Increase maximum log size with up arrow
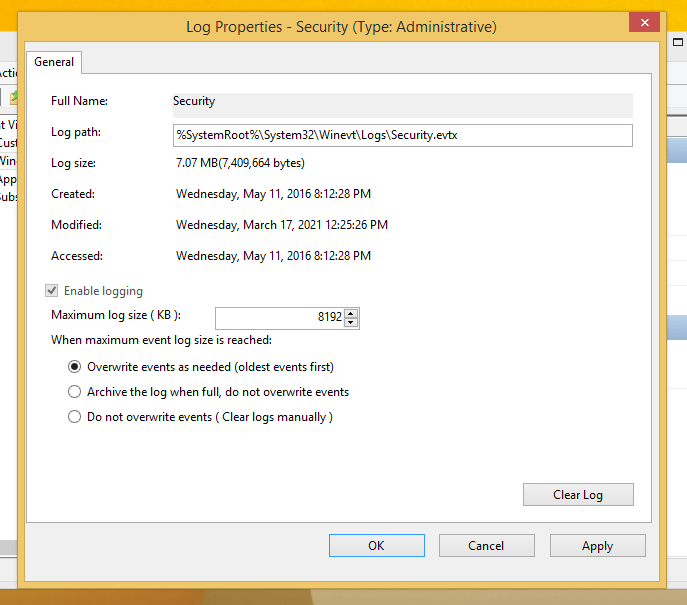This screenshot has height=605, width=687. pos(351,313)
